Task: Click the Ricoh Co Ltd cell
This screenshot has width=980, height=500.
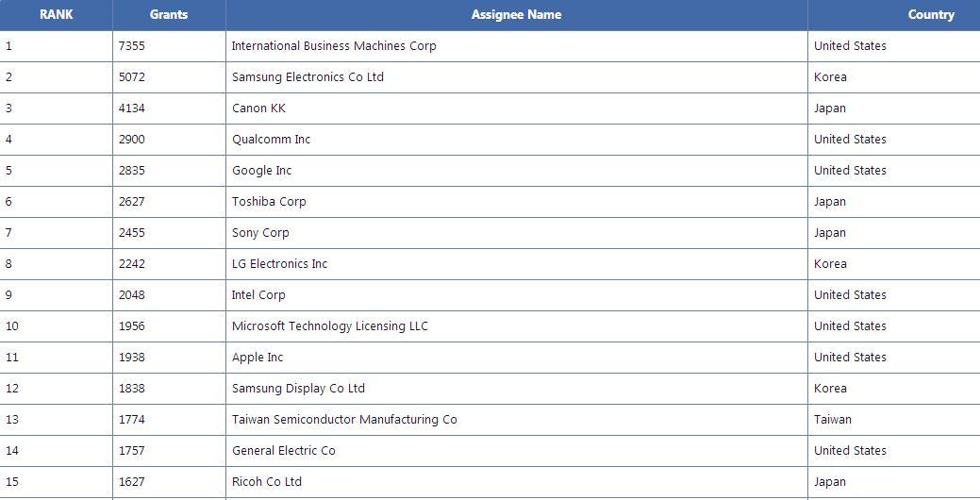Action: (x=267, y=481)
